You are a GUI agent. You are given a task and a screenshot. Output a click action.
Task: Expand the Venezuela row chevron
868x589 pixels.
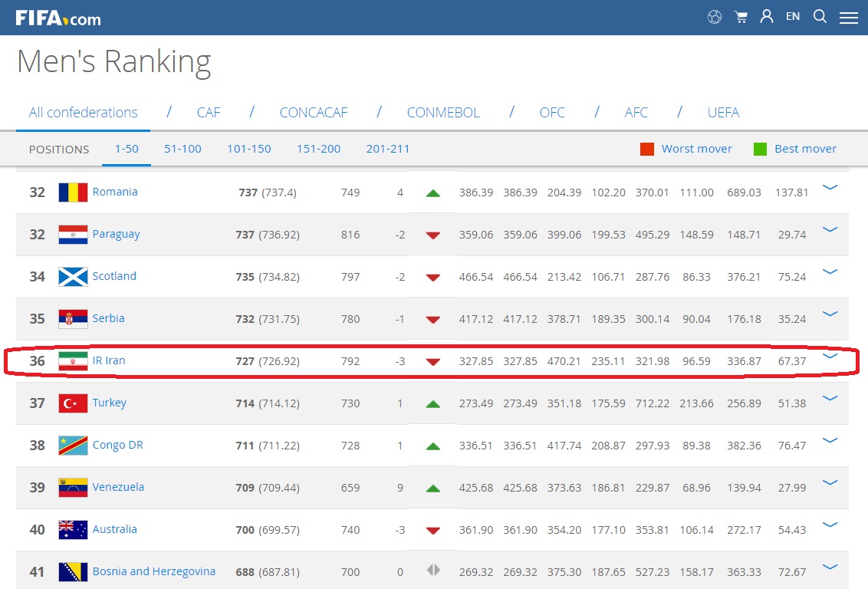pyautogui.click(x=830, y=482)
